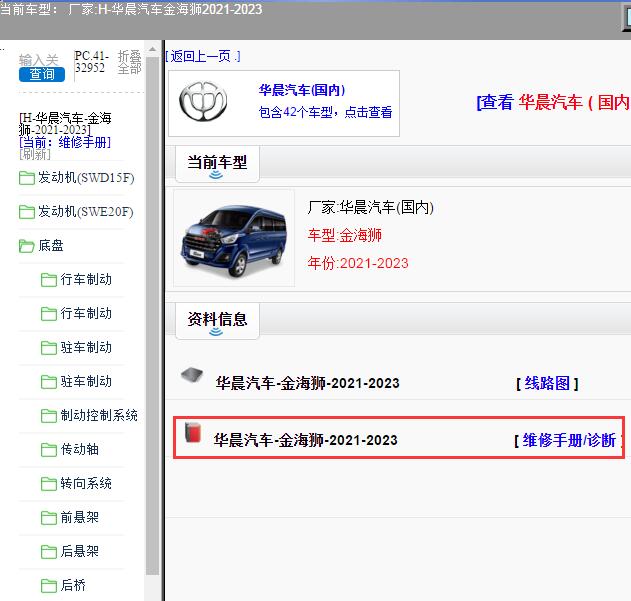Screen dimensions: 631x601
Task: Click the sidebar scrollbar up arrow
Action: (x=153, y=50)
